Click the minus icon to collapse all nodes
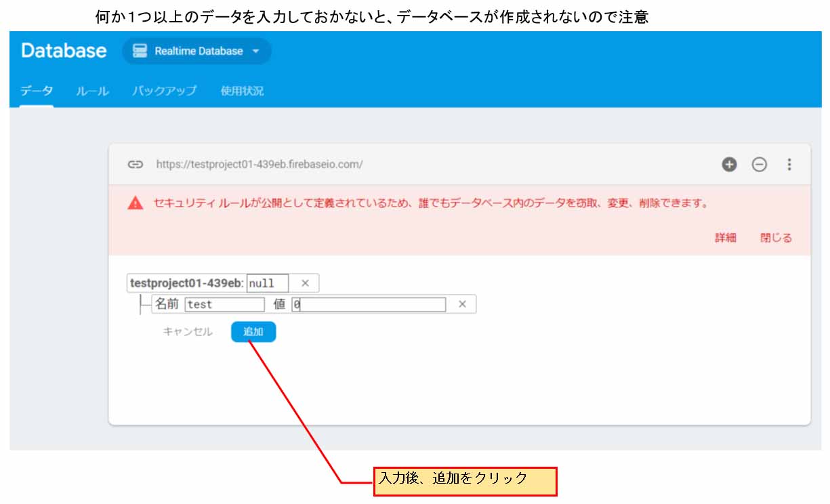 point(760,165)
